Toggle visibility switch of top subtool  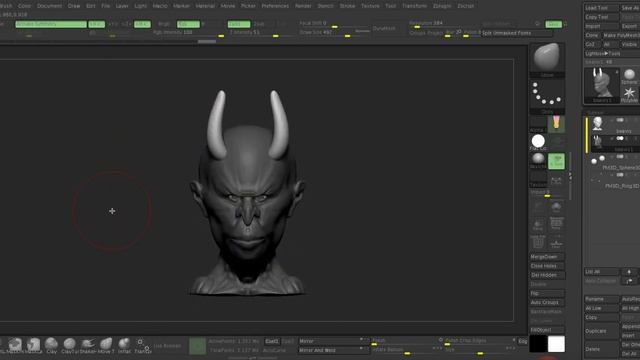[620, 120]
